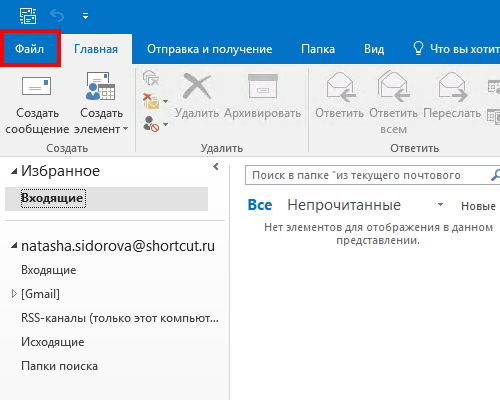Click the Создать сообщение envelope icon
This screenshot has width=500, height=400.
(x=36, y=86)
